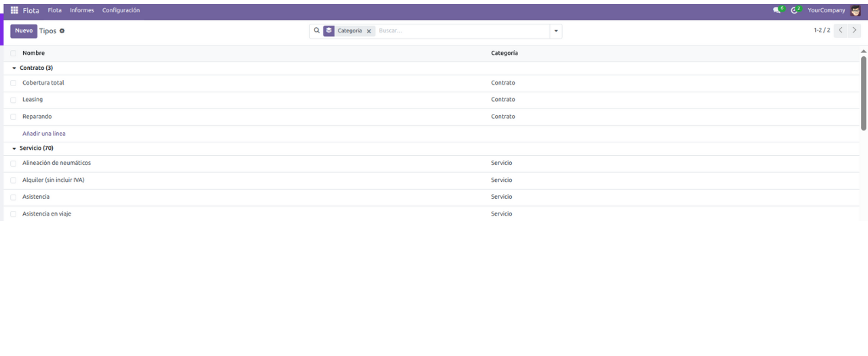Image resolution: width=868 pixels, height=356 pixels.
Task: Click the user avatar icon
Action: (x=855, y=10)
